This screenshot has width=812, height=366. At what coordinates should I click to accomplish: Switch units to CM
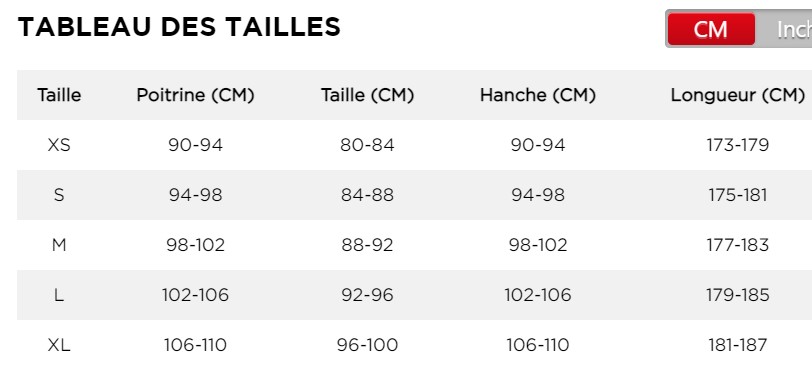point(711,29)
